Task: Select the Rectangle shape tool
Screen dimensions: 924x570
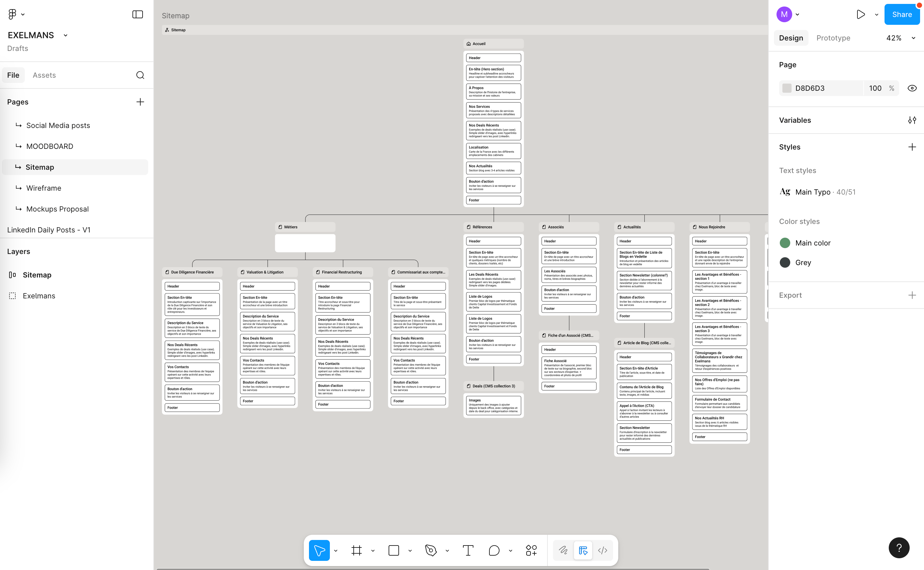Action: 393,550
